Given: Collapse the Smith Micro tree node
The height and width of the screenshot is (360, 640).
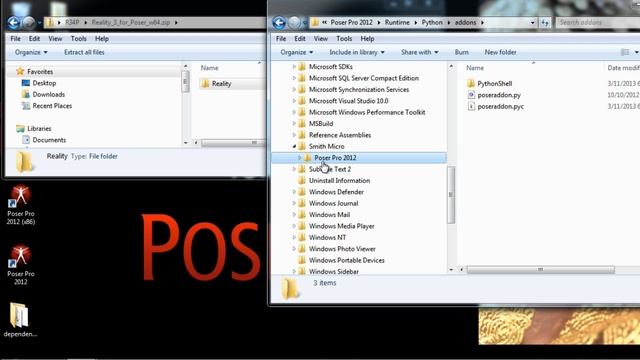Looking at the screenshot, I should pyautogui.click(x=294, y=146).
